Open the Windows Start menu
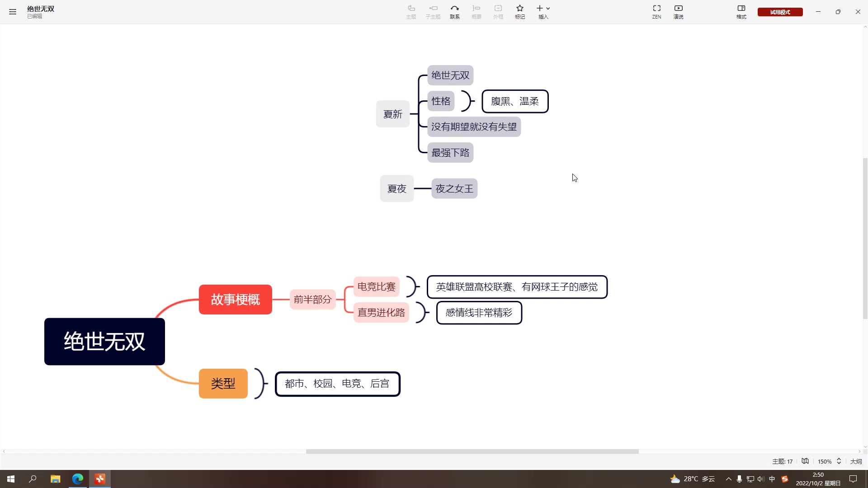The height and width of the screenshot is (488, 868). 11,479
